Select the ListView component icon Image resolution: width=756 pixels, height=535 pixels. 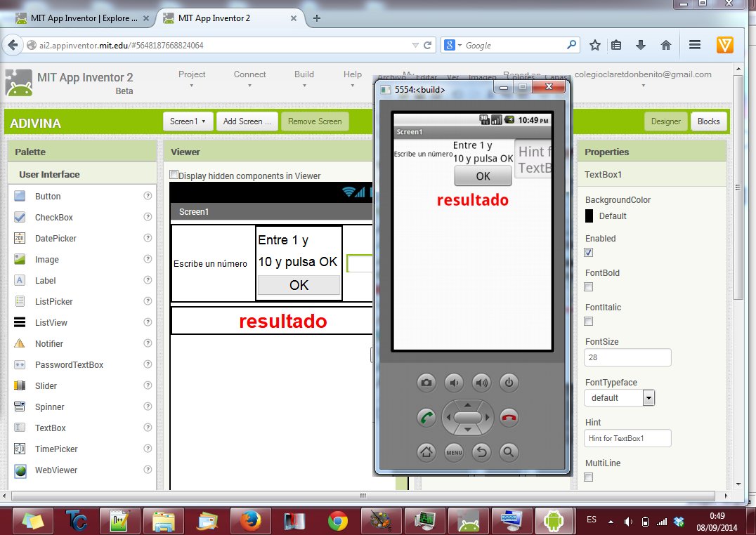[x=20, y=322]
